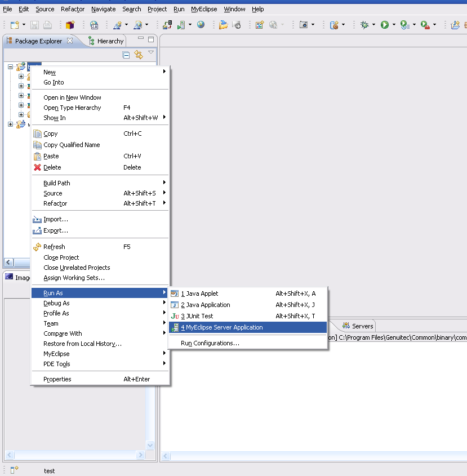Choose Copy Qualified Name from the context menu
The height and width of the screenshot is (476, 467).
coord(100,145)
